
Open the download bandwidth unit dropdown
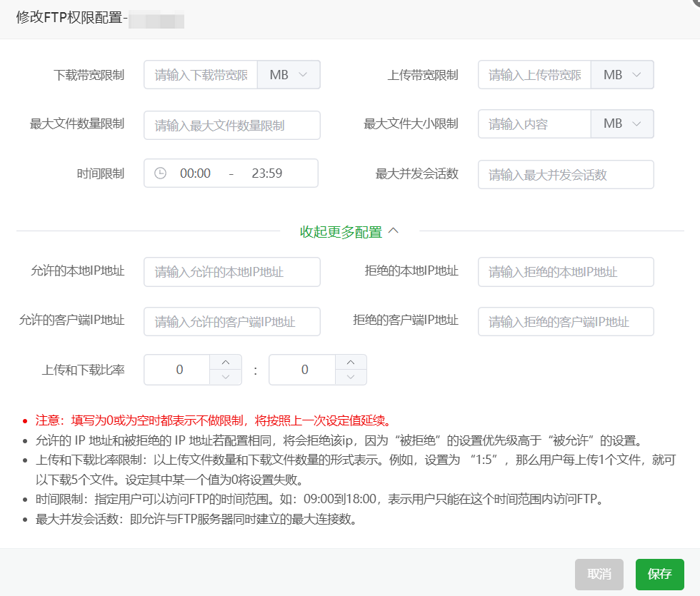coord(289,74)
